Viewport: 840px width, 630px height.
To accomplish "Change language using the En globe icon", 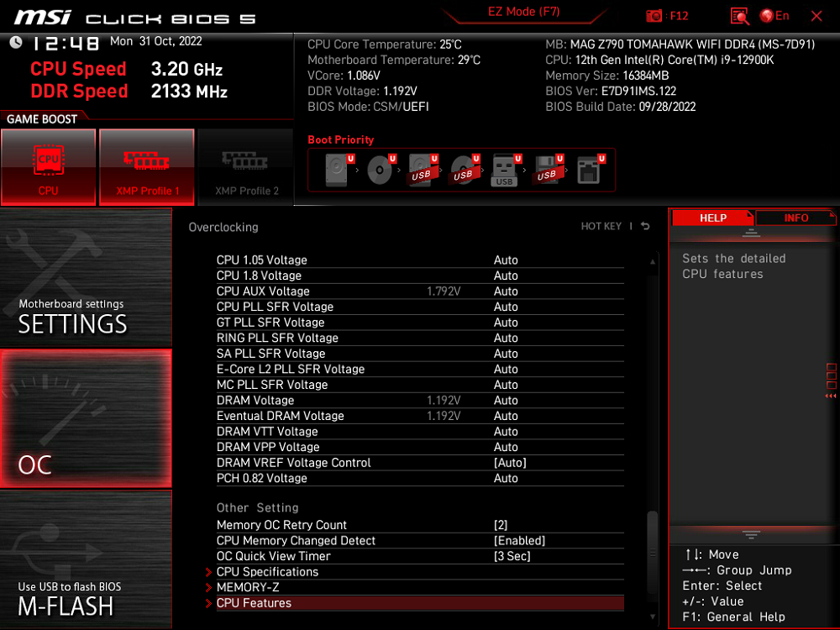I will click(774, 16).
